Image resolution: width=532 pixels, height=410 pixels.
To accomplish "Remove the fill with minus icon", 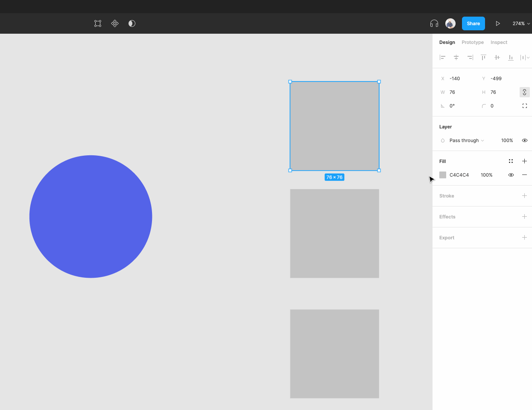I will pyautogui.click(x=525, y=175).
